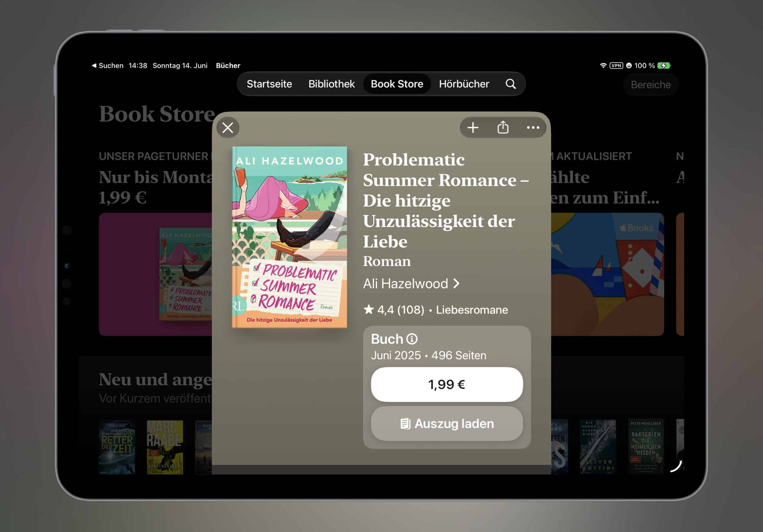Buy the book for 1,99 €
Image resolution: width=763 pixels, height=532 pixels.
(x=447, y=384)
